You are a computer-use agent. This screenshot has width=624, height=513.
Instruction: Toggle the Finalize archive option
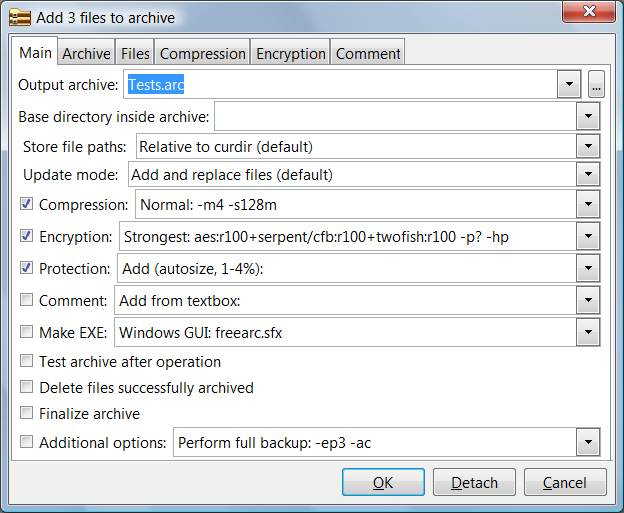click(27, 413)
